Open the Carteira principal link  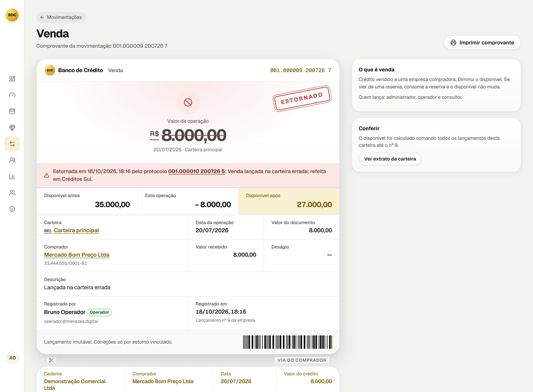(76, 230)
